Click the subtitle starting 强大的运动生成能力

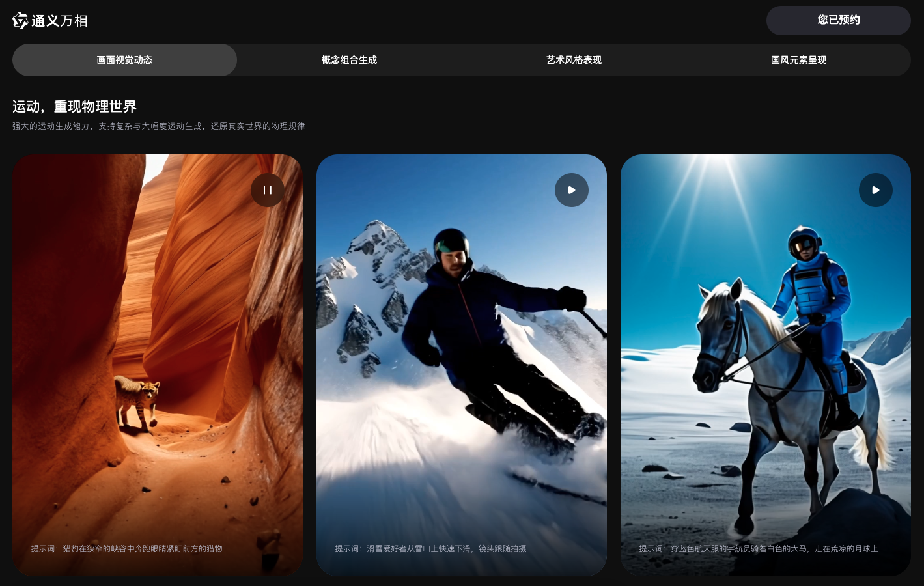click(x=159, y=126)
